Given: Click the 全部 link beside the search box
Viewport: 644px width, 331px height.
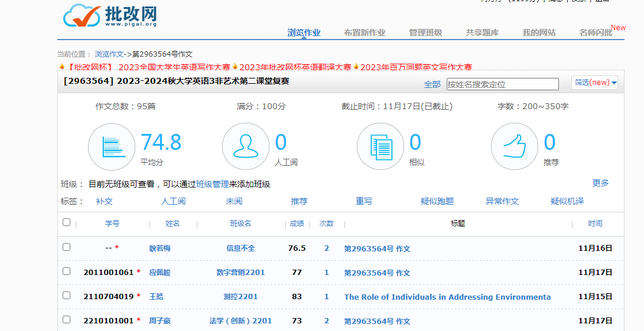Looking at the screenshot, I should (x=432, y=84).
